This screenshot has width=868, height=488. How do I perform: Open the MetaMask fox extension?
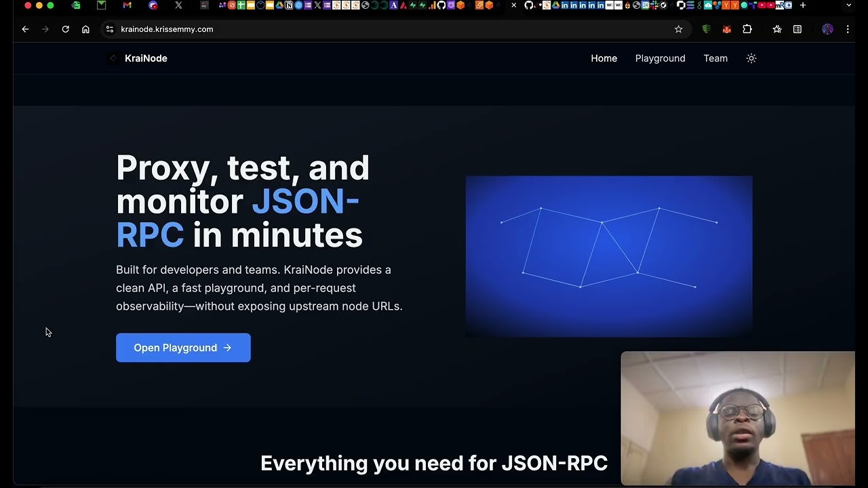point(726,29)
